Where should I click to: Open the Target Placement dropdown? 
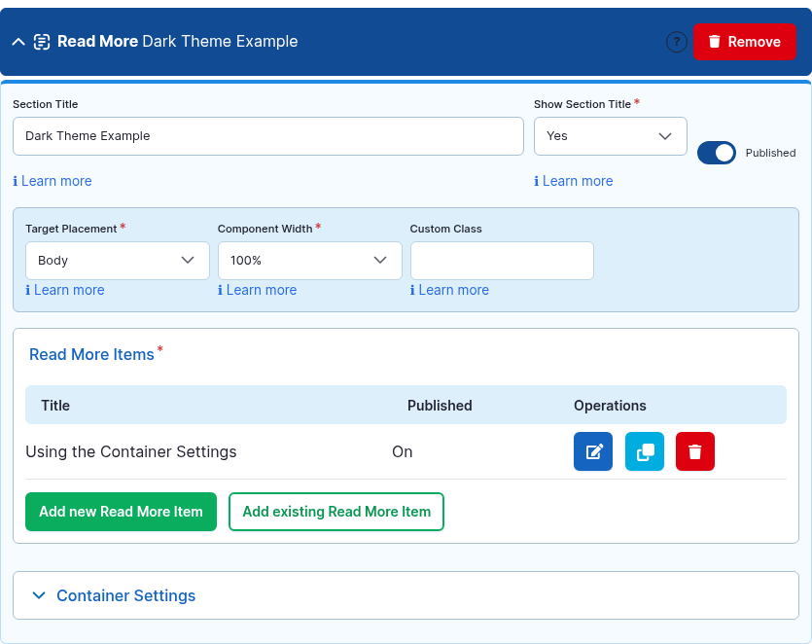(118, 261)
